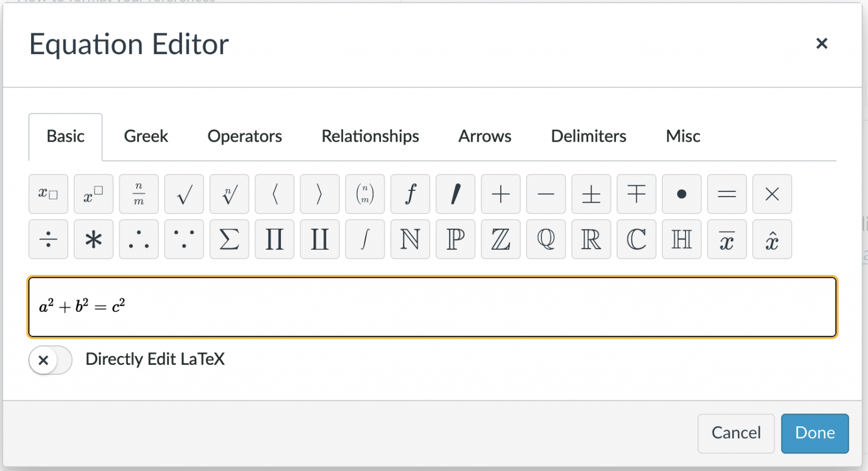Insert x-hat symbol
868x471 pixels.
point(772,239)
